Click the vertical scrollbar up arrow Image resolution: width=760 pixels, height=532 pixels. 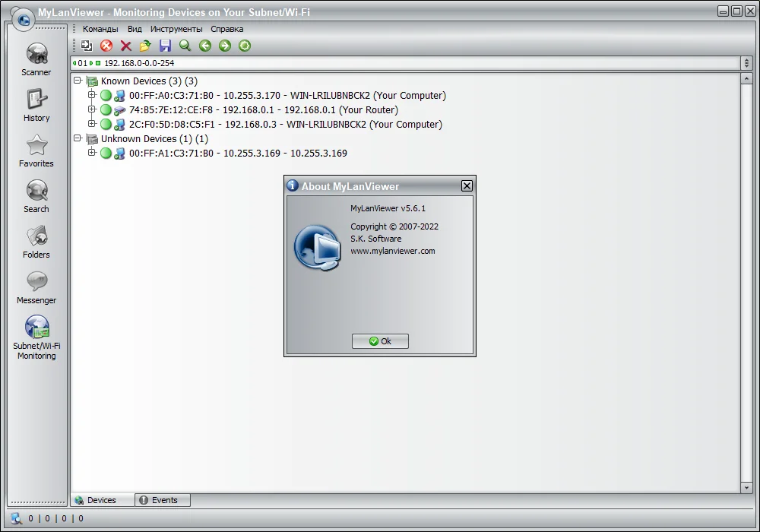click(x=746, y=78)
